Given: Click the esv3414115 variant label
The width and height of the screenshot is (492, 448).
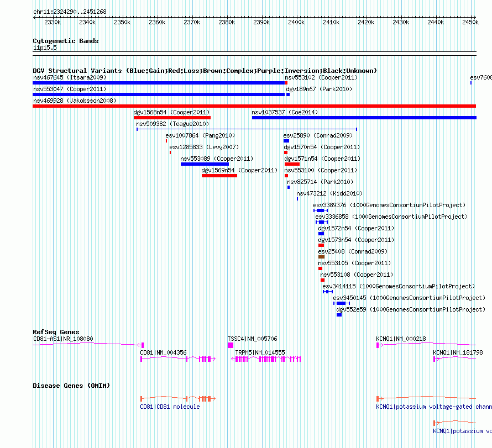Looking at the screenshot, I should click(x=399, y=286).
